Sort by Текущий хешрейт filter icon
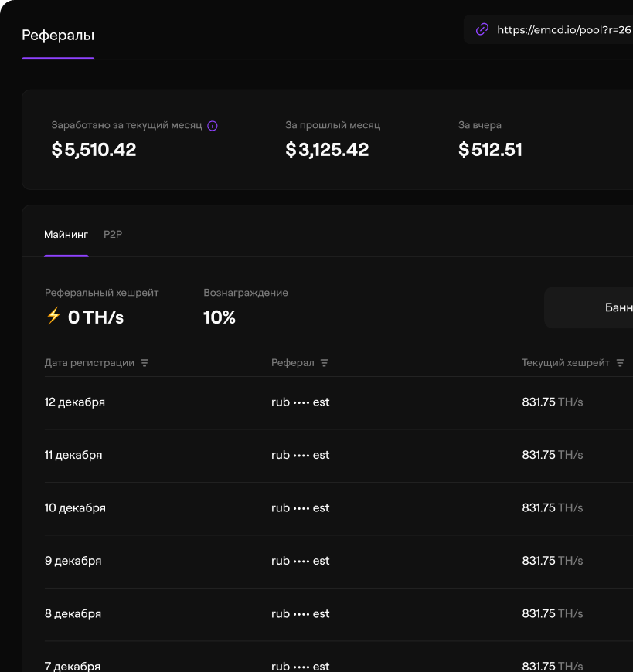The height and width of the screenshot is (672, 633). pyautogui.click(x=620, y=363)
